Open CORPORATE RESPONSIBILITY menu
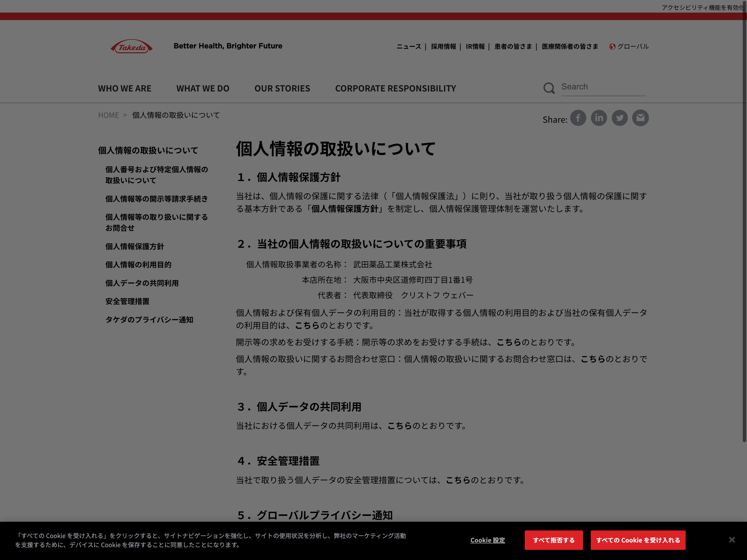Screen dimensions: 747x560 tap(395, 88)
